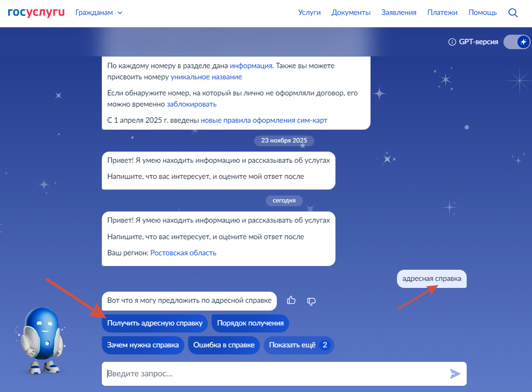532x392 pixels.
Task: Click the thumbs up rating icon
Action: [291, 301]
